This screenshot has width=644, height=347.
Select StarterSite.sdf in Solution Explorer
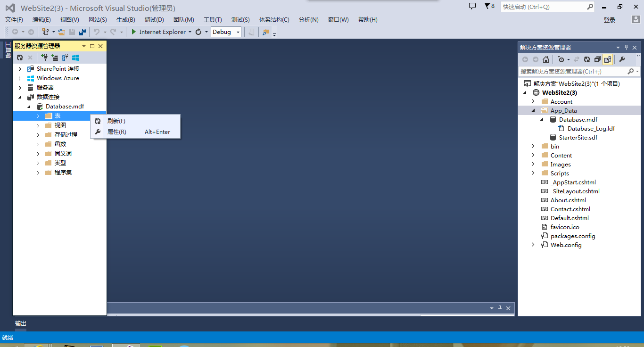tap(578, 137)
